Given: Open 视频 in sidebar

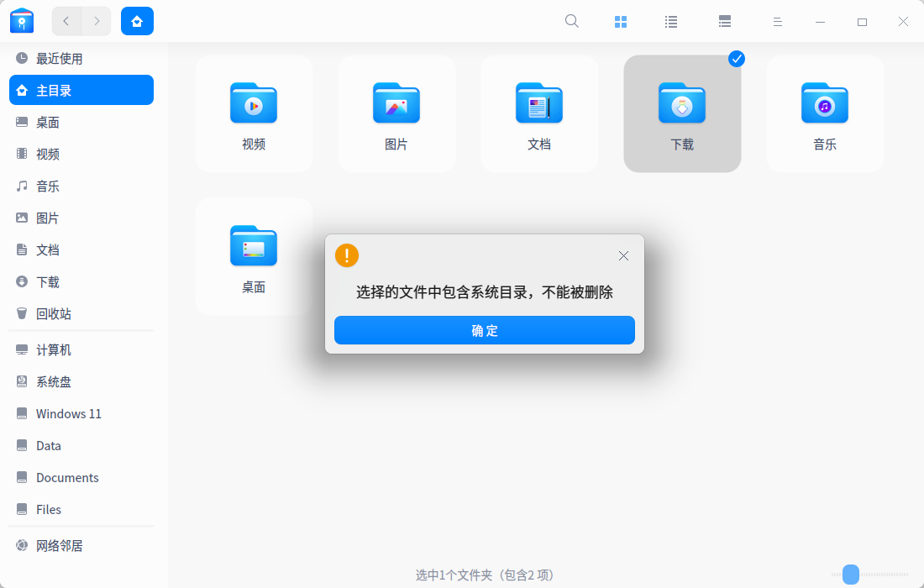Looking at the screenshot, I should 81,154.
